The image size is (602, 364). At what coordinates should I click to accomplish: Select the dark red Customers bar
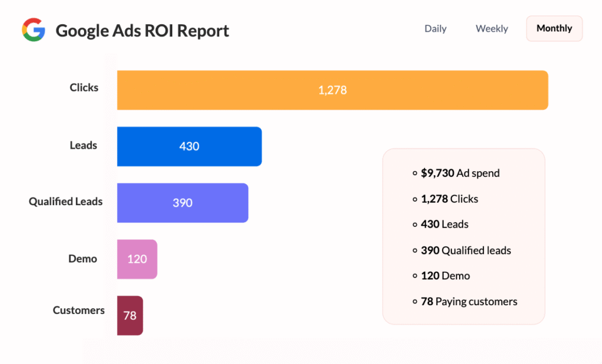(130, 315)
